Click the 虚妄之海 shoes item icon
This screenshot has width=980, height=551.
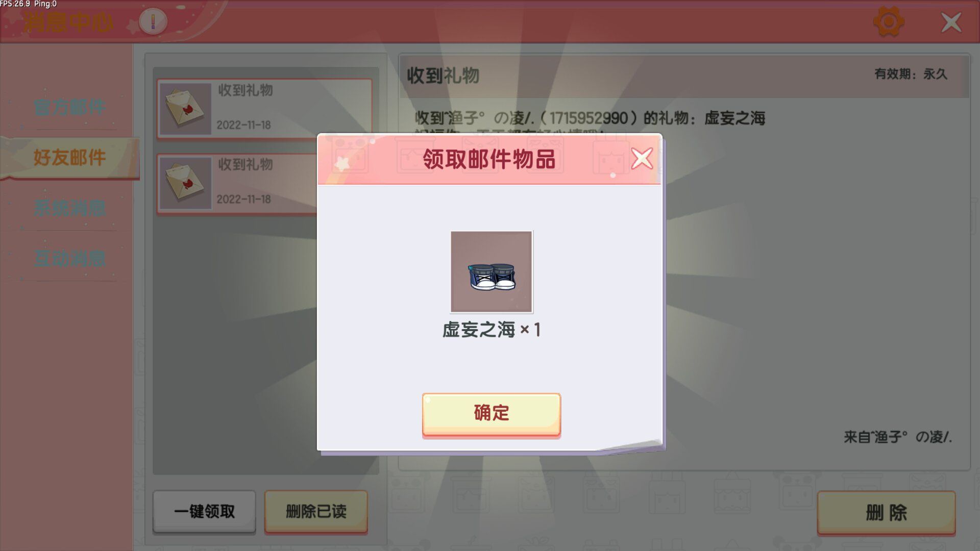492,271
